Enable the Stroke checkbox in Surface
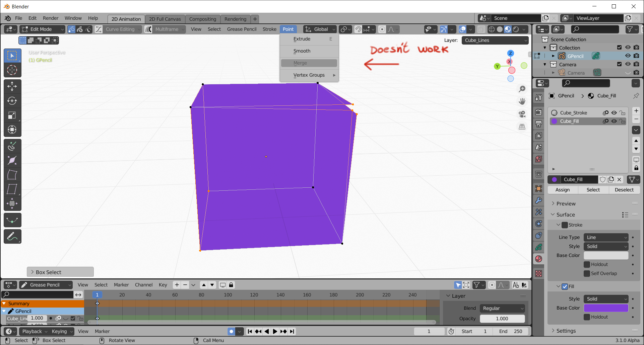Viewport: 644px width, 345px height. click(565, 225)
